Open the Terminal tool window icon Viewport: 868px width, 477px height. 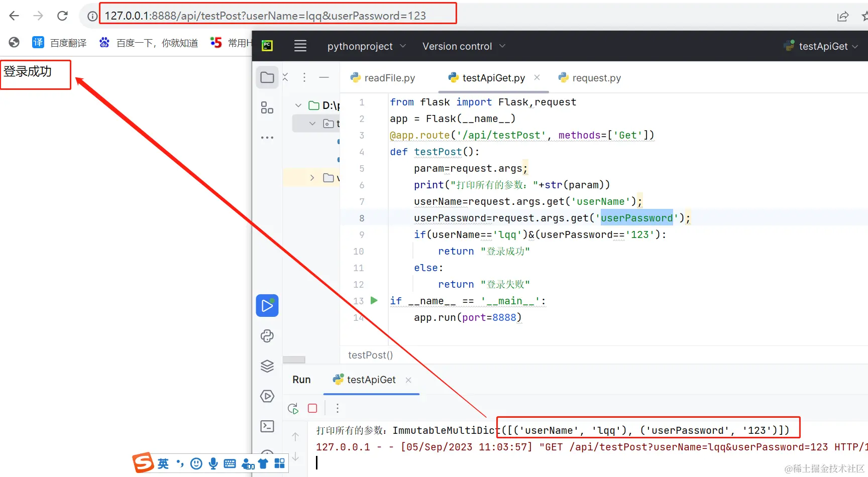267,426
